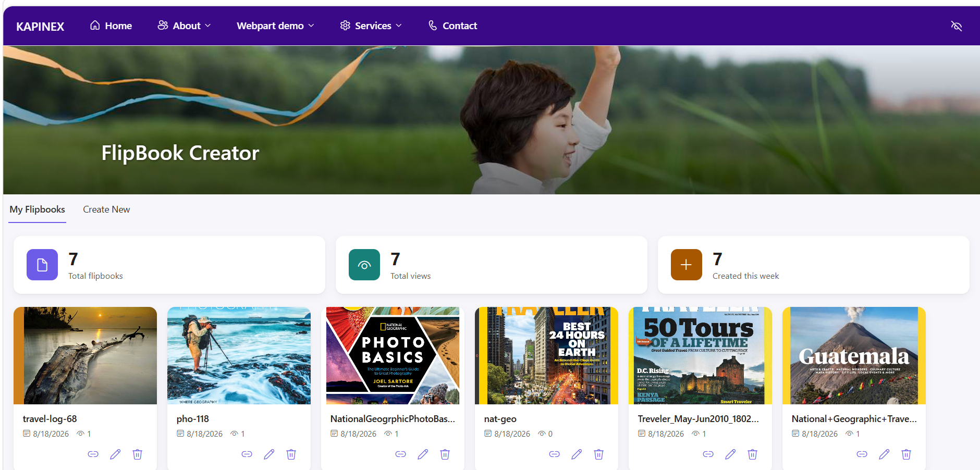
Task: Open NationalGeogrphicPhotoBas flipbook title
Action: pyautogui.click(x=393, y=419)
